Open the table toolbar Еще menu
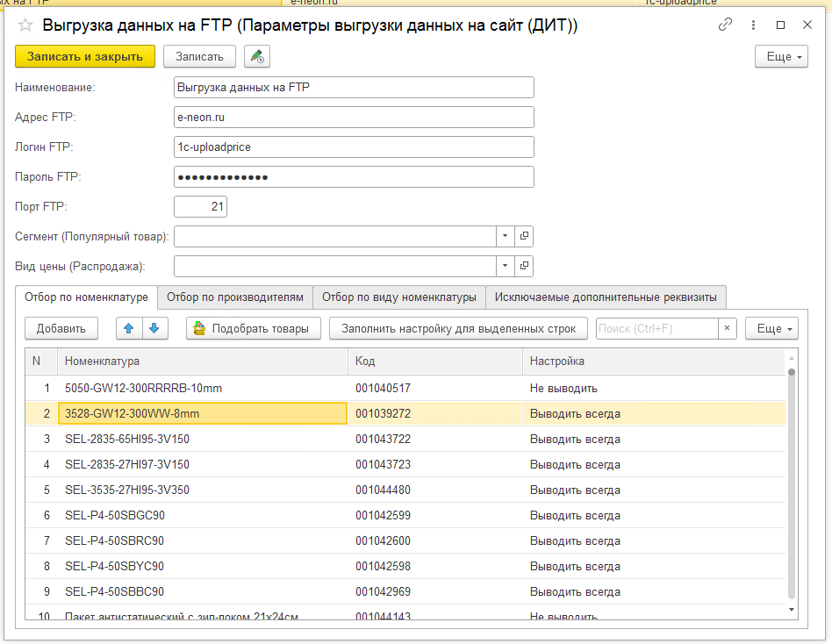Screen dimensions: 832x644 pos(771,329)
